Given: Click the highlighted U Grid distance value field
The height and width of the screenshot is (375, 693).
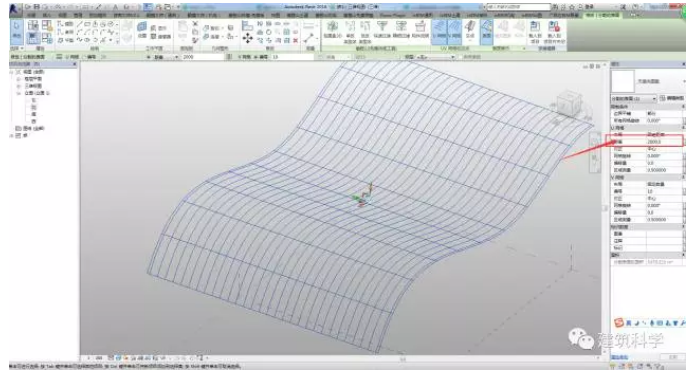Looking at the screenshot, I should click(664, 142).
